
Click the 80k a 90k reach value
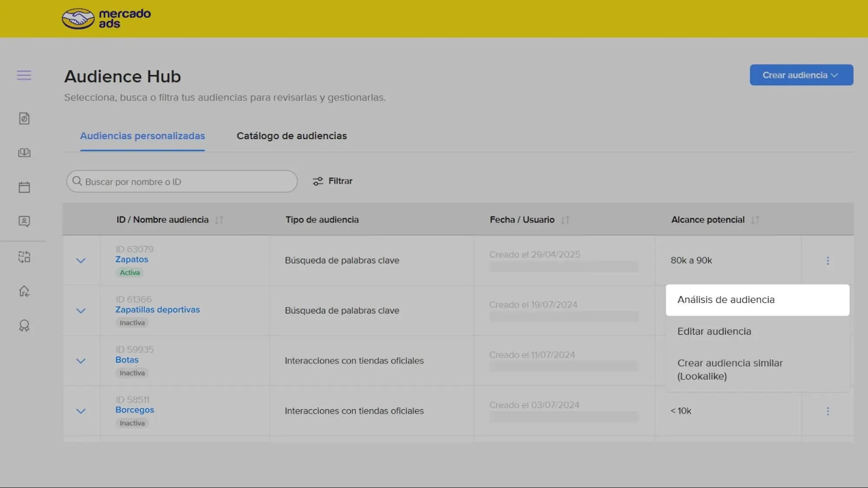pos(691,260)
